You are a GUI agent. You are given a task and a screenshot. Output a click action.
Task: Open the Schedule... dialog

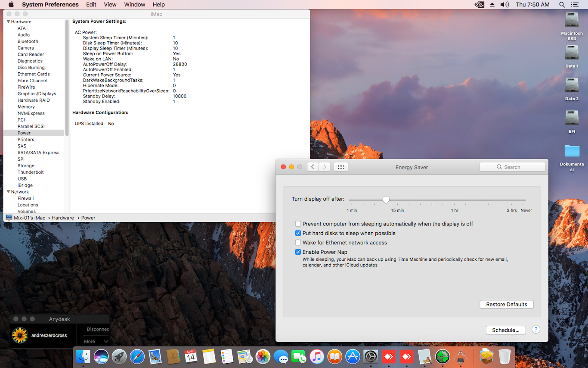(x=506, y=330)
